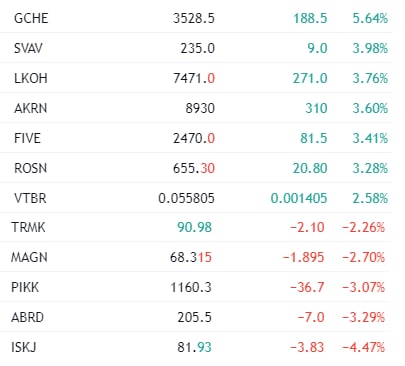The image size is (405, 366).
Task: Open the ISKJ ticker symbol
Action: tap(24, 347)
